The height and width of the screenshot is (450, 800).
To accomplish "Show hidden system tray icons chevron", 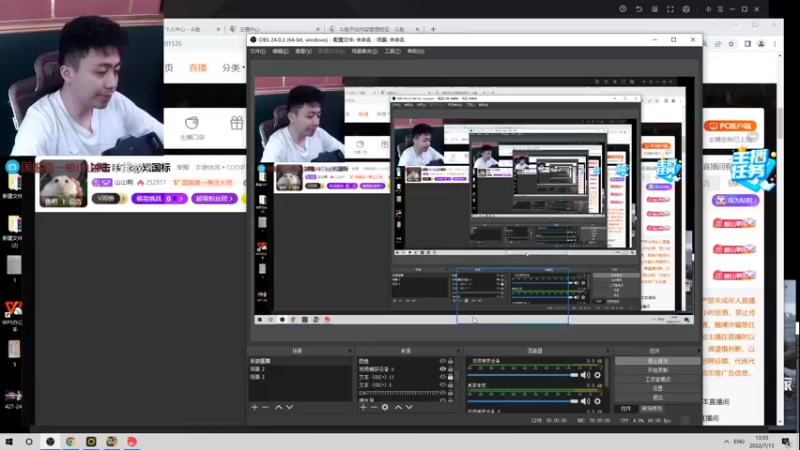I will pyautogui.click(x=727, y=441).
